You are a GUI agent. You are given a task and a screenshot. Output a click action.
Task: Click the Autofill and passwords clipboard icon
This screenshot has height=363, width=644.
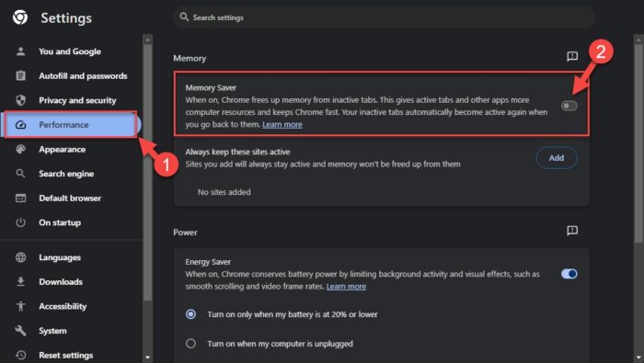pyautogui.click(x=20, y=76)
